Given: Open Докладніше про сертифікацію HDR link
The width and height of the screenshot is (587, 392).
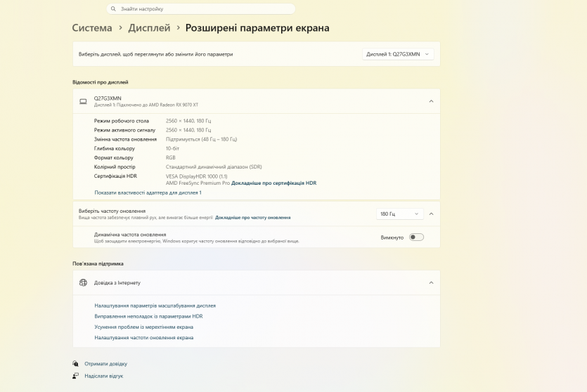Looking at the screenshot, I should coord(273,183).
